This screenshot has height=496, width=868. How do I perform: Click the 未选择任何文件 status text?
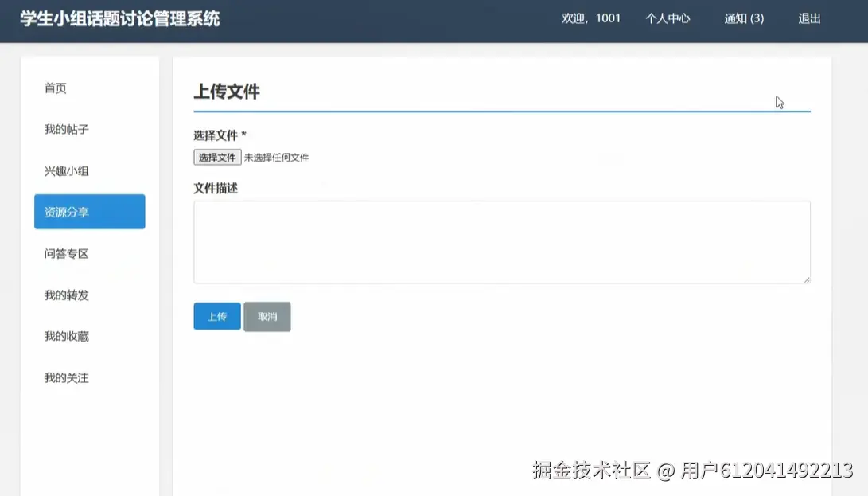click(278, 157)
